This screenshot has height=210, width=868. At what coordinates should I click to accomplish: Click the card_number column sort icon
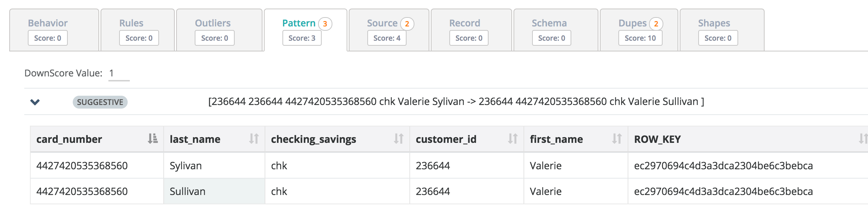[x=153, y=139]
